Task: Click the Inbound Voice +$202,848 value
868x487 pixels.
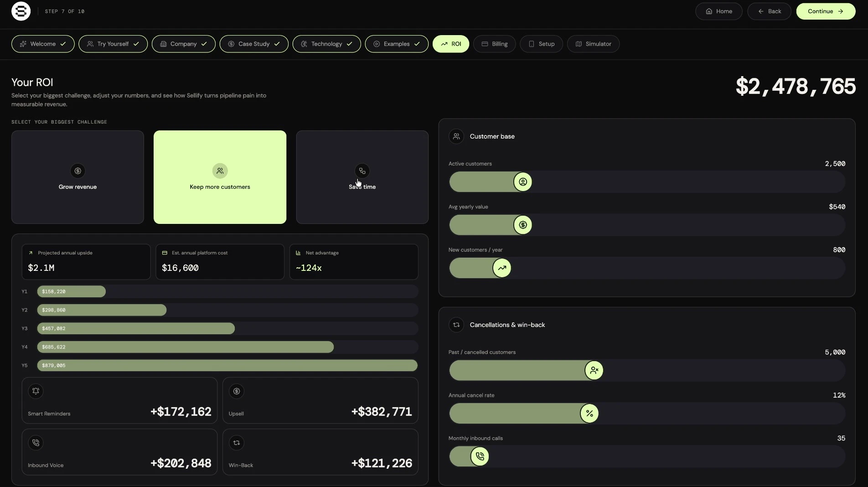Action: 181,463
